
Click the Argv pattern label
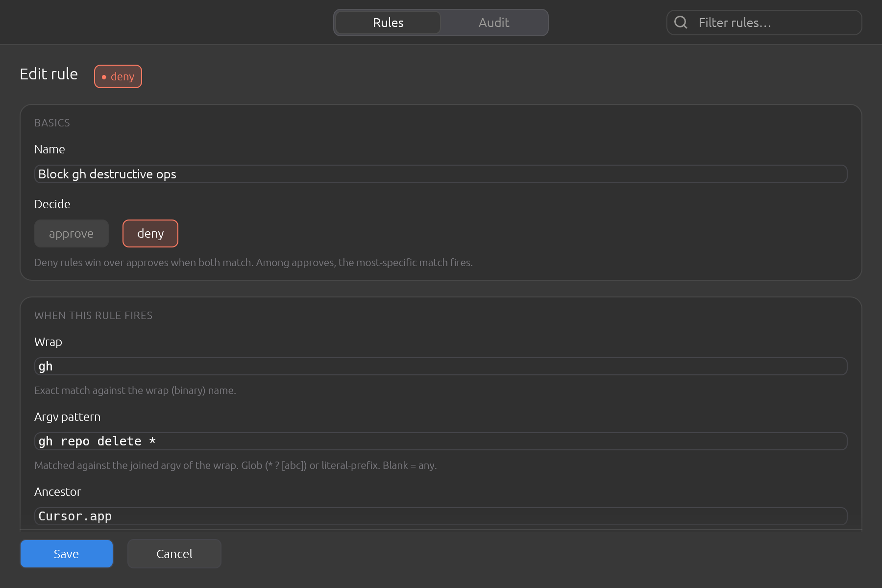[68, 417]
